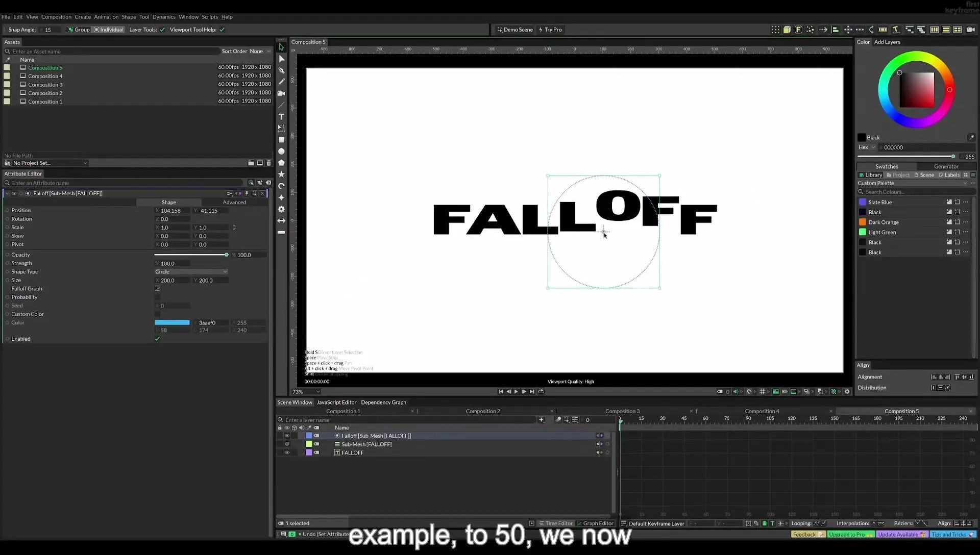Open the Shape Type Circle dropdown
This screenshot has width=980, height=555.
click(191, 272)
